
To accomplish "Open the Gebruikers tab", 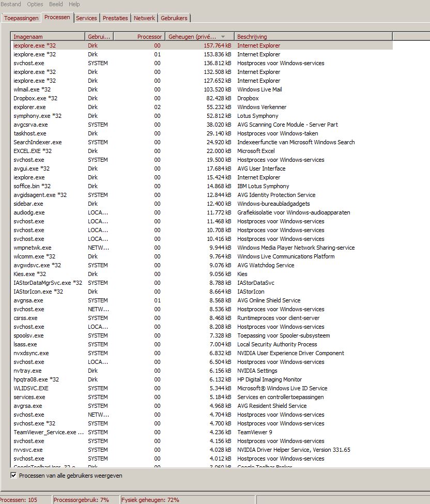I will pyautogui.click(x=174, y=18).
